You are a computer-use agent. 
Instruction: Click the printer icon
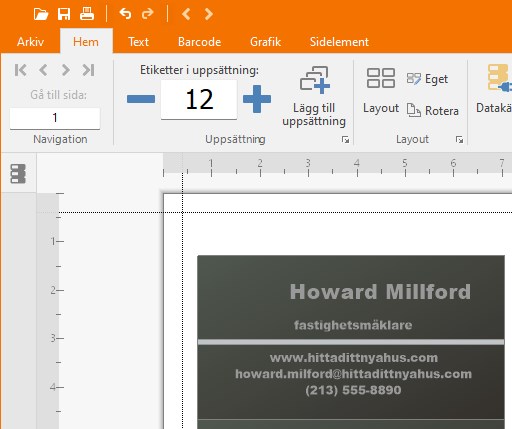click(87, 14)
